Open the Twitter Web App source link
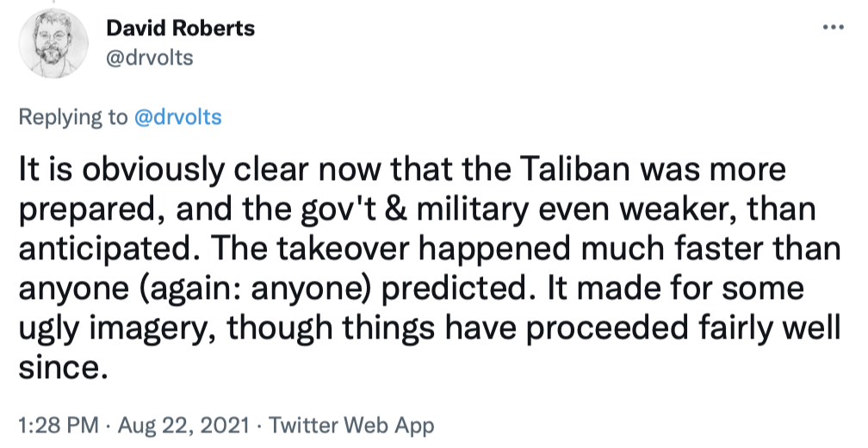 [x=353, y=425]
